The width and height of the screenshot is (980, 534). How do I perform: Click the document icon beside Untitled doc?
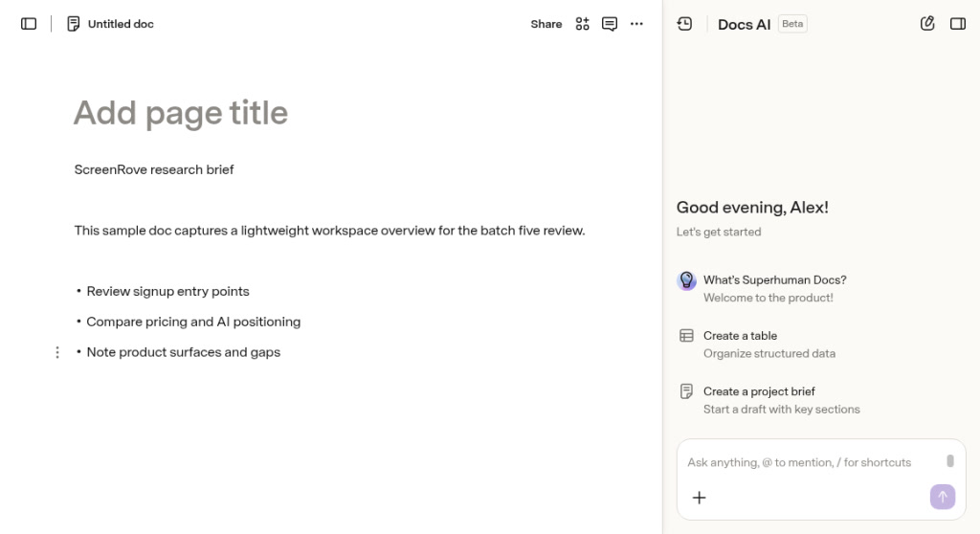73,24
